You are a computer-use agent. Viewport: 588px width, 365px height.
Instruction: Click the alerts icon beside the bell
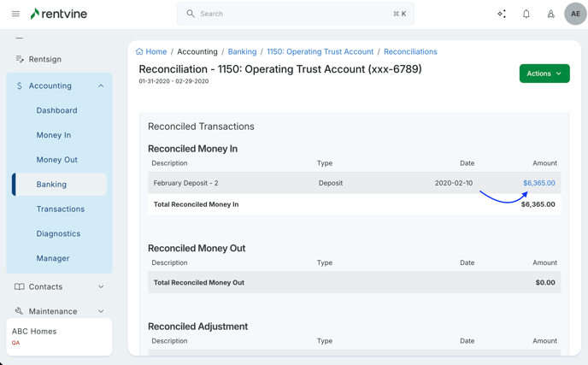550,14
